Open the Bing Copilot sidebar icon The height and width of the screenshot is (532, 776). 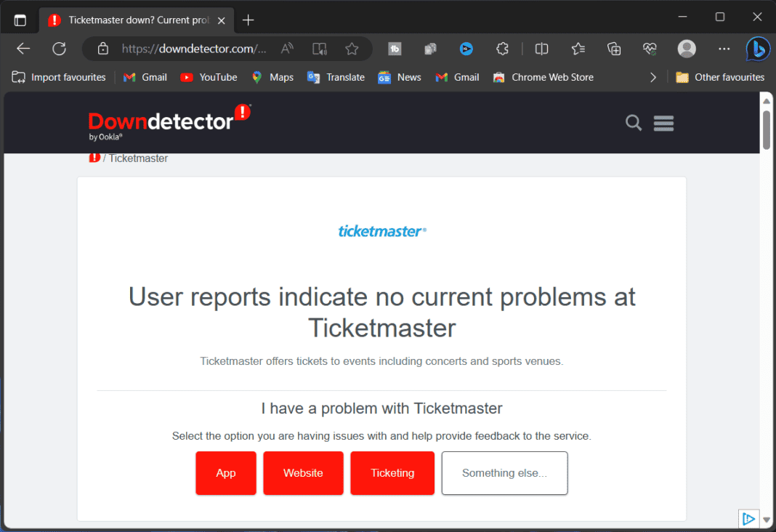click(x=758, y=49)
